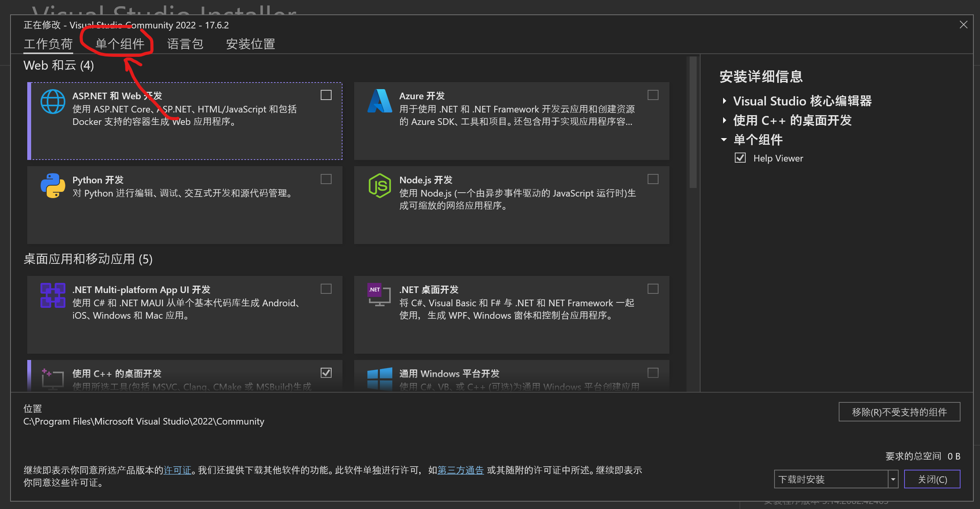Viewport: 980px width, 509px height.
Task: Collapse the 单个组件 details section
Action: (x=724, y=140)
